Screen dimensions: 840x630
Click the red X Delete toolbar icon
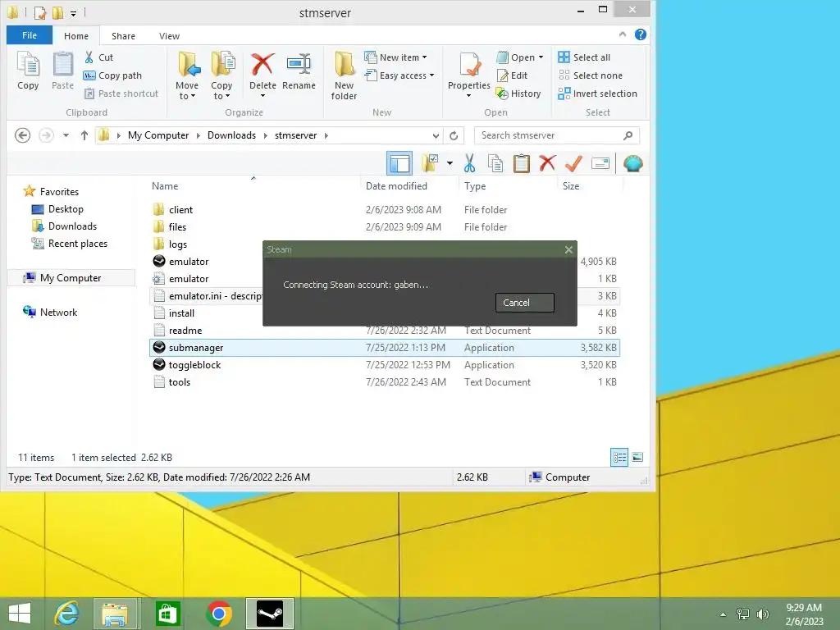(x=547, y=163)
